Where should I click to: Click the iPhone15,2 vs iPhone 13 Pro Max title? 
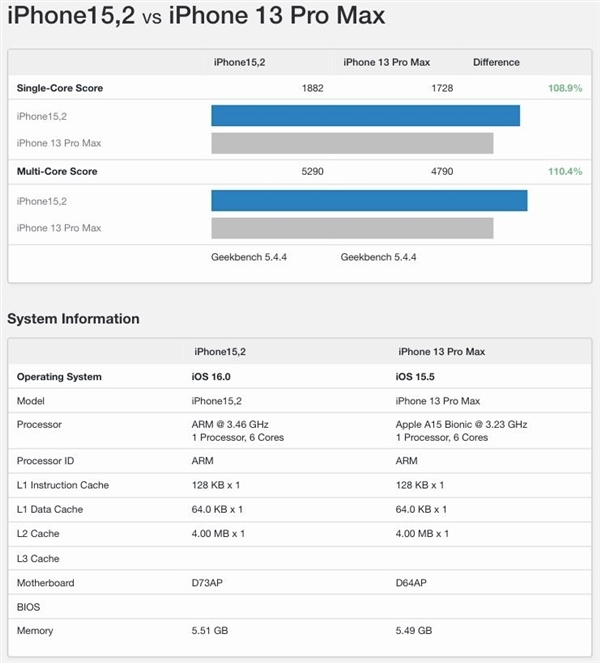tap(196, 15)
